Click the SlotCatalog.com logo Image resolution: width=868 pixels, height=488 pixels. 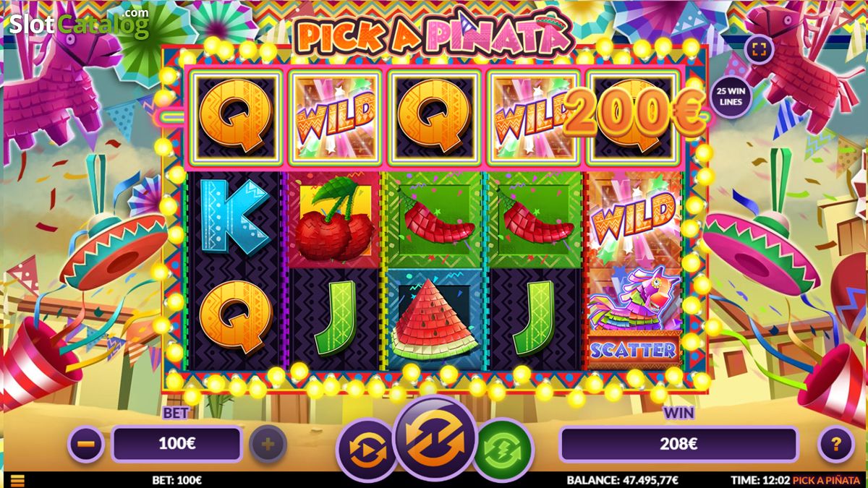coord(79,23)
